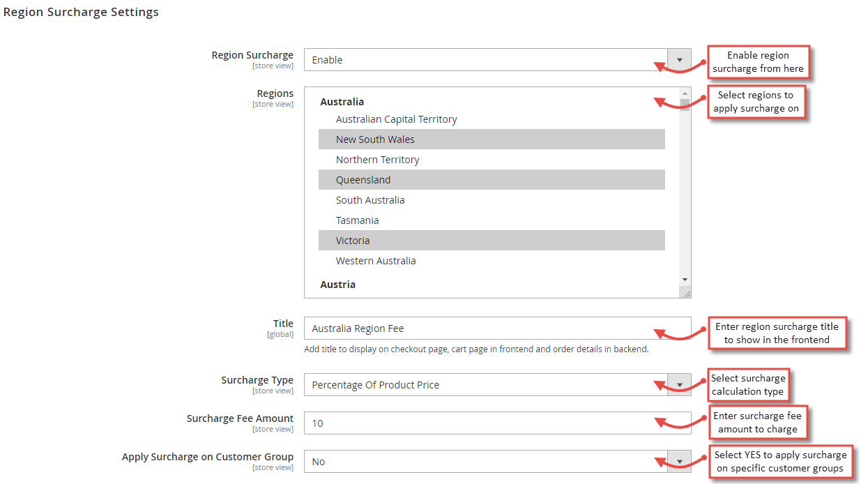Select Queensland in Regions list
The height and width of the screenshot is (484, 868).
point(492,180)
